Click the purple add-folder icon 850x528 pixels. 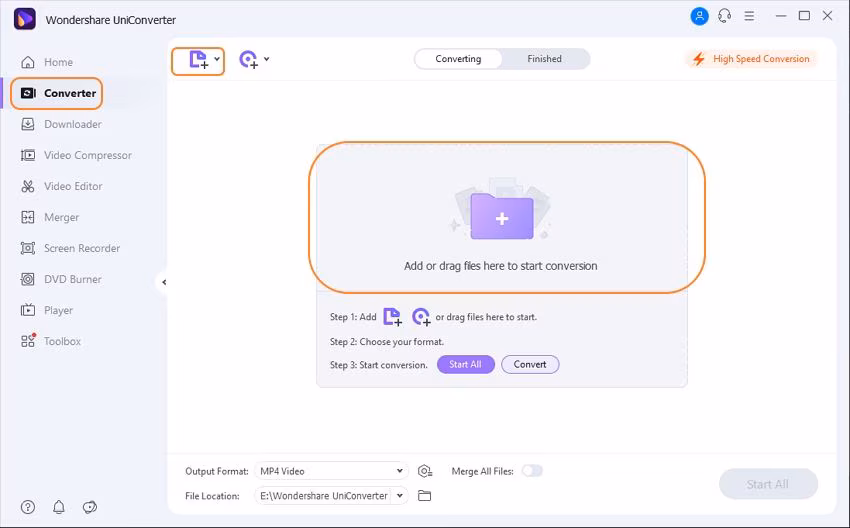502,216
